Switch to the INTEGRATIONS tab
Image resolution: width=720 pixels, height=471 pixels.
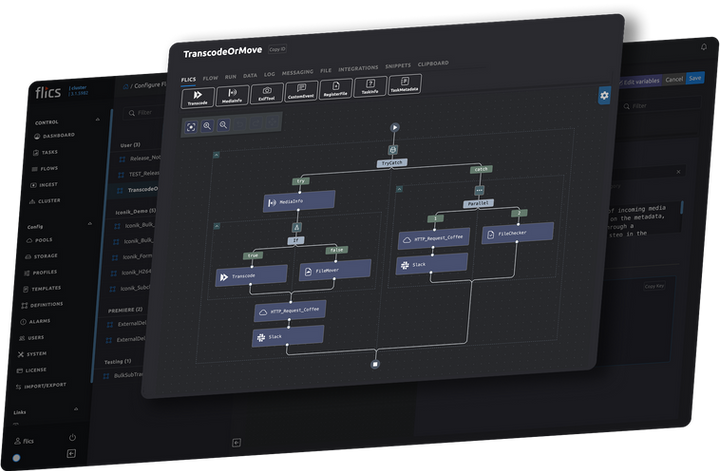click(x=358, y=68)
